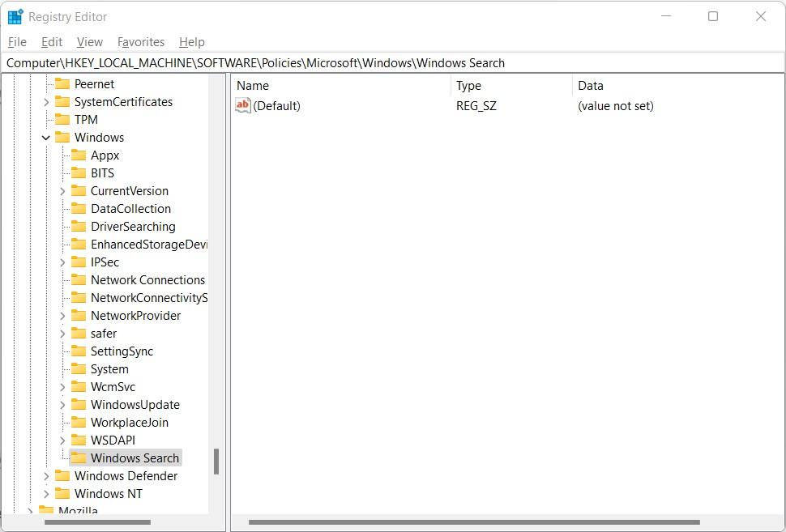
Task: Click the SystemCertificates folder icon
Action: click(62, 102)
